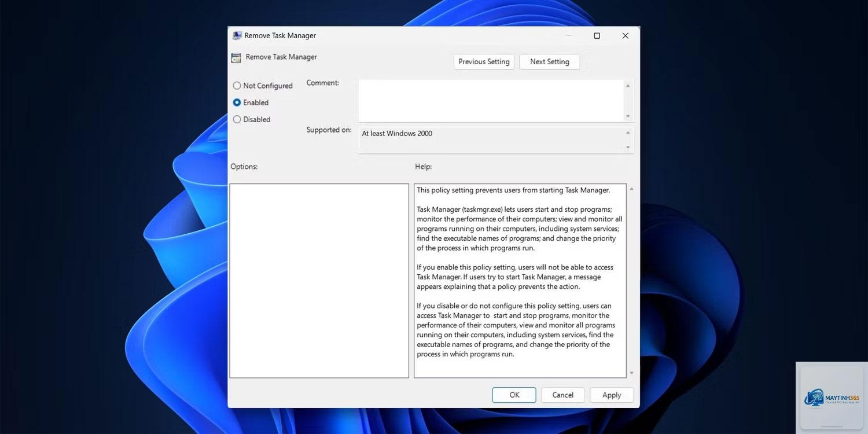Click the 'Supported on:' label

[329, 130]
